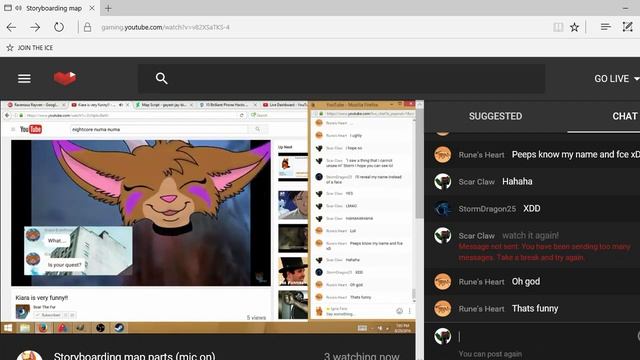
Task: Open Firefox icon in streamed taskbar
Action: coord(43,328)
